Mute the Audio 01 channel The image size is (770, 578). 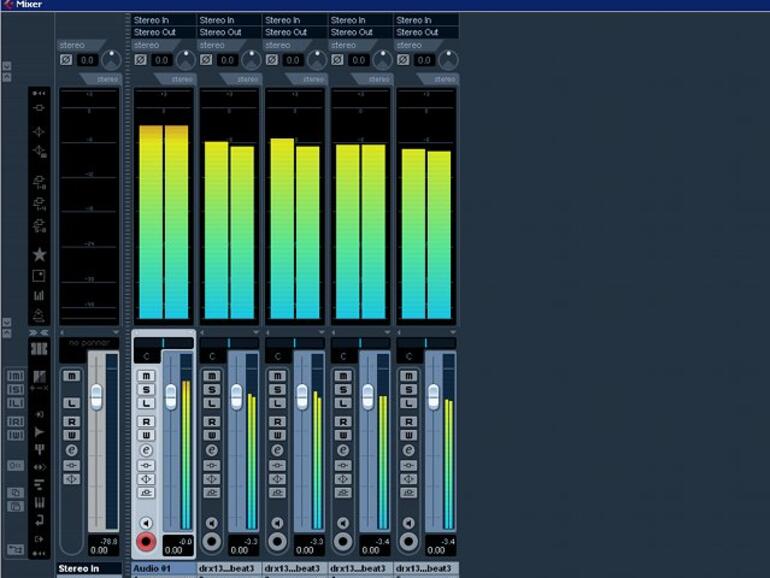click(146, 375)
